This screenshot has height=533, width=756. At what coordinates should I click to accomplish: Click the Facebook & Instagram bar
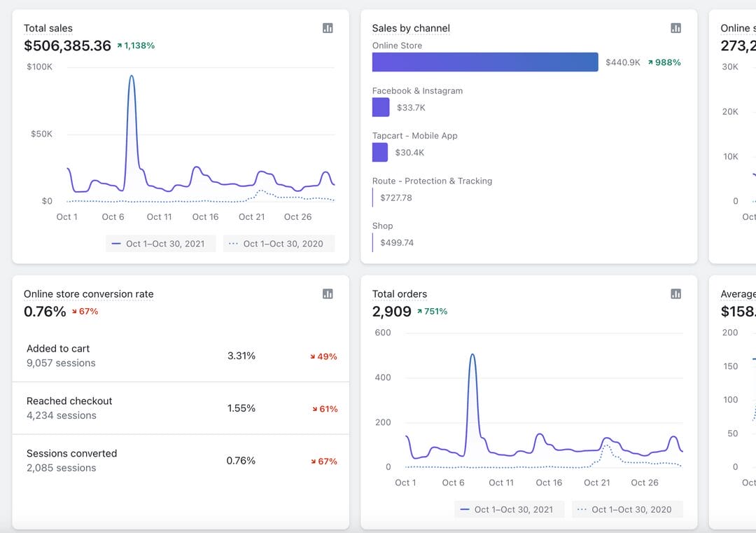[x=381, y=107]
